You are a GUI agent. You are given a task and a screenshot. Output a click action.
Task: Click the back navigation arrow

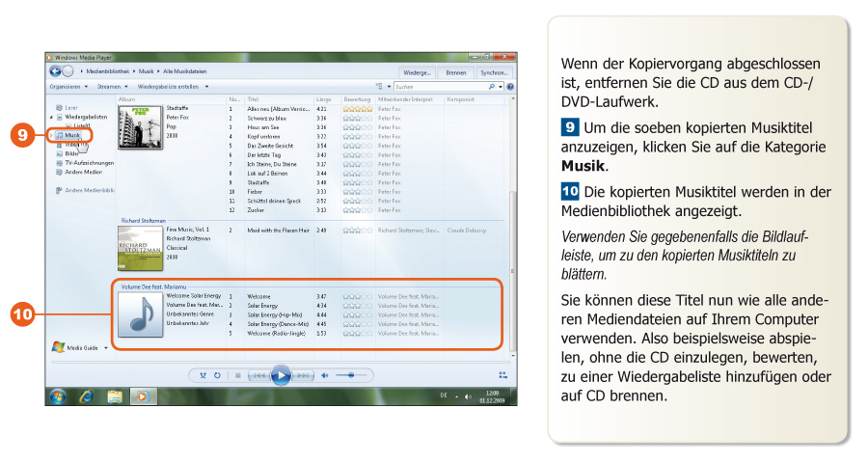tap(55, 72)
